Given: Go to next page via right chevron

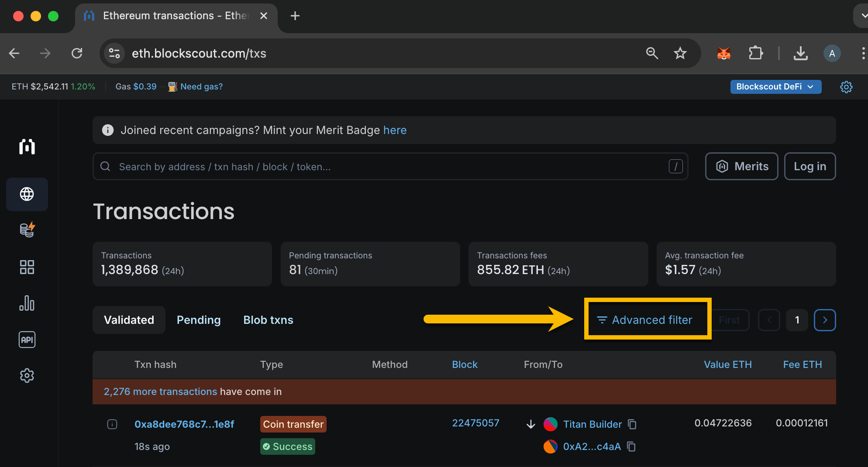Looking at the screenshot, I should pyautogui.click(x=825, y=320).
